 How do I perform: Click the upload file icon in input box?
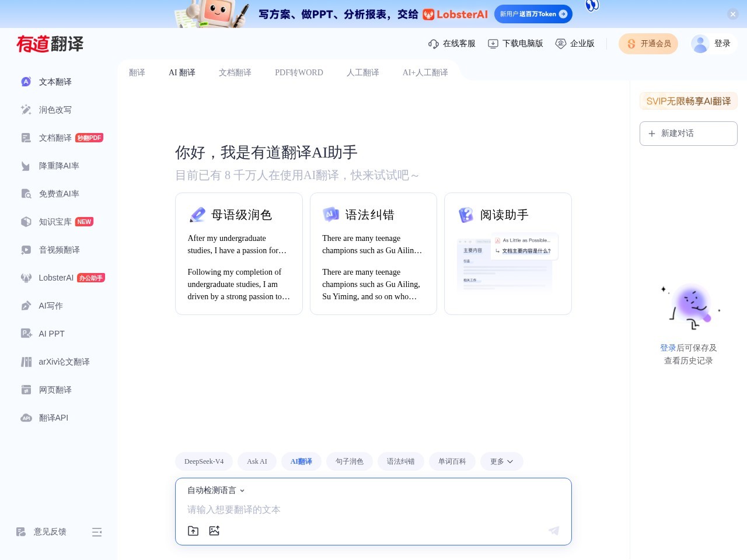pyautogui.click(x=193, y=531)
